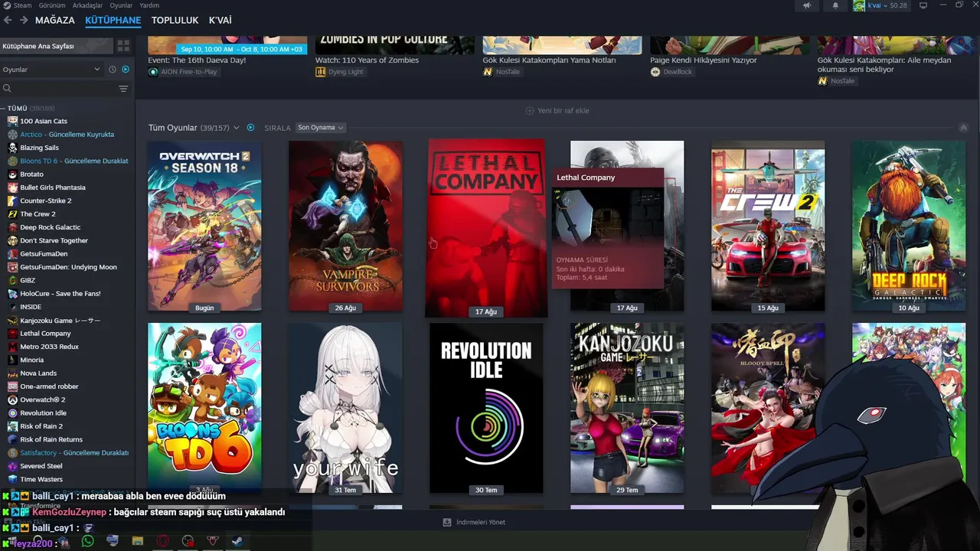Open Paige Kendi Hikayesini Yazıyor news
980x551 pixels.
coord(703,60)
